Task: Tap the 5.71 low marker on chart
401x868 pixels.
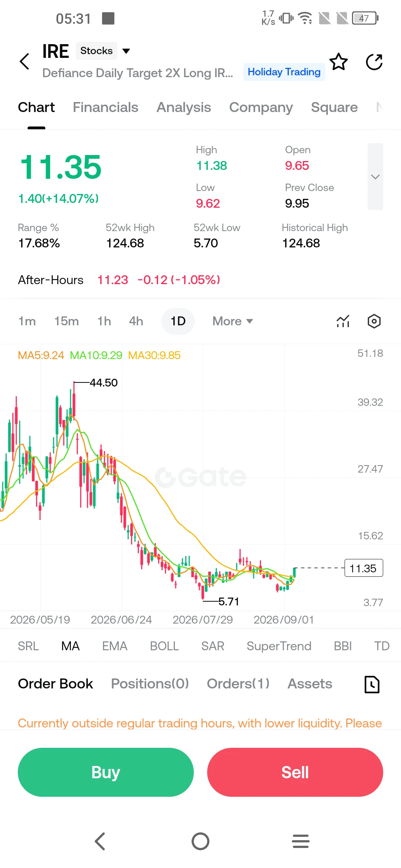Action: click(x=229, y=601)
